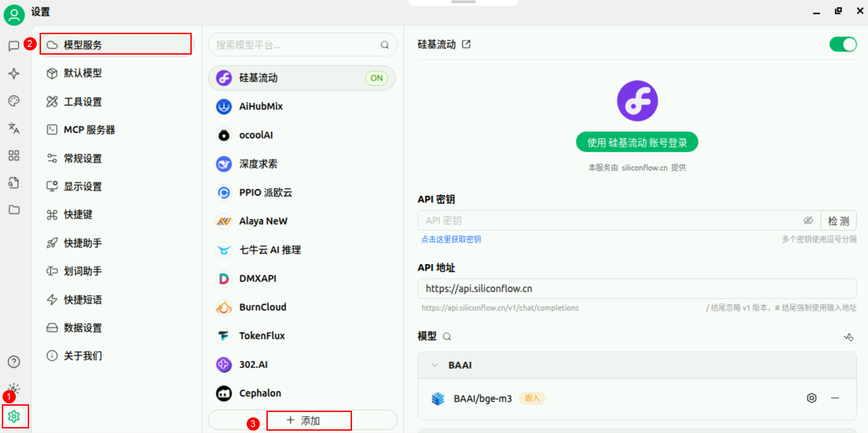Focus the API 地址 input field
The image size is (868, 433).
pyautogui.click(x=637, y=289)
